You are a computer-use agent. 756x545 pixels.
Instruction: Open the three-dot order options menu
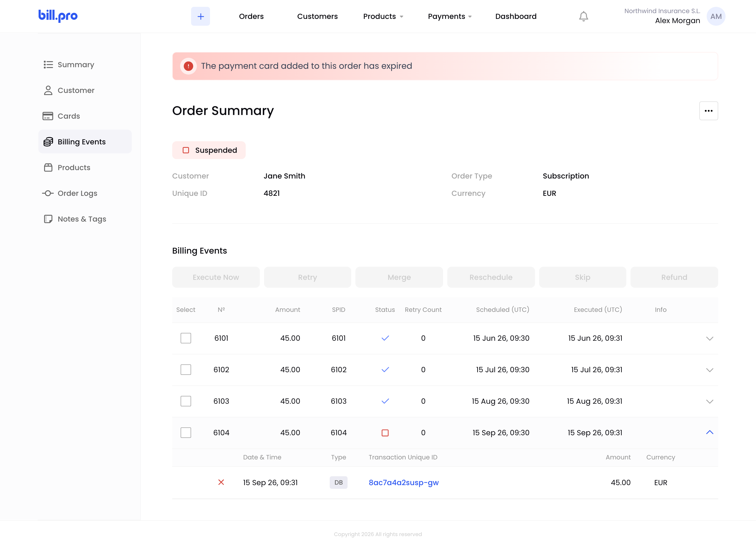708,111
